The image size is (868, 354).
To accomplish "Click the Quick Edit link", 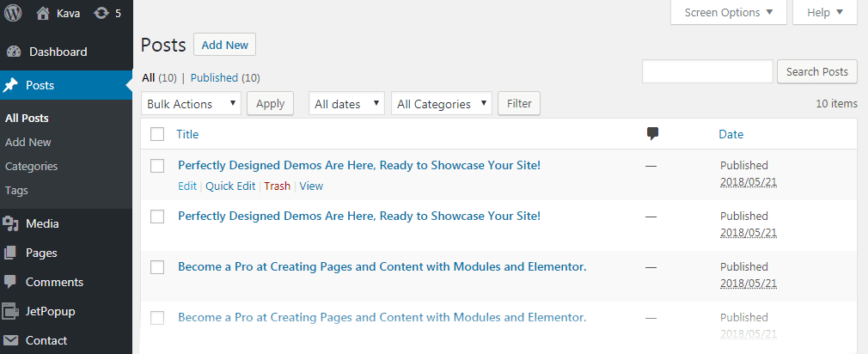I will coord(230,186).
